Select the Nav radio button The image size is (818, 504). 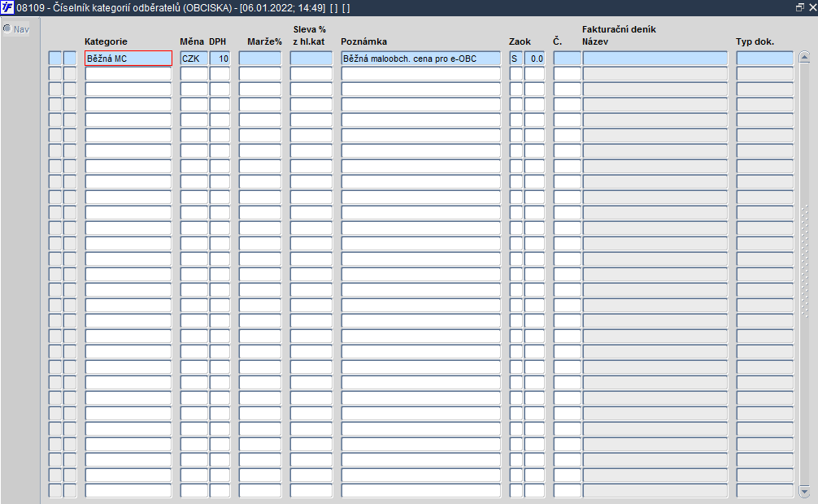click(7, 28)
